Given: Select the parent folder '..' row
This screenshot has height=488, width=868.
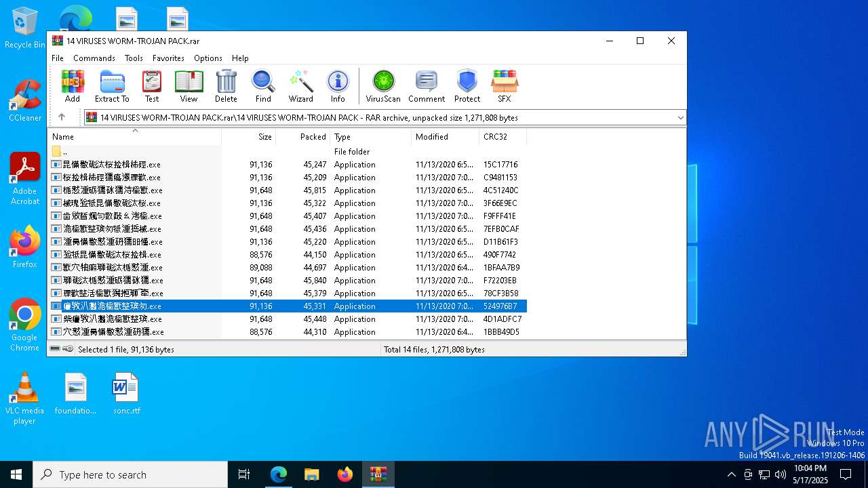Looking at the screenshot, I should (x=288, y=152).
